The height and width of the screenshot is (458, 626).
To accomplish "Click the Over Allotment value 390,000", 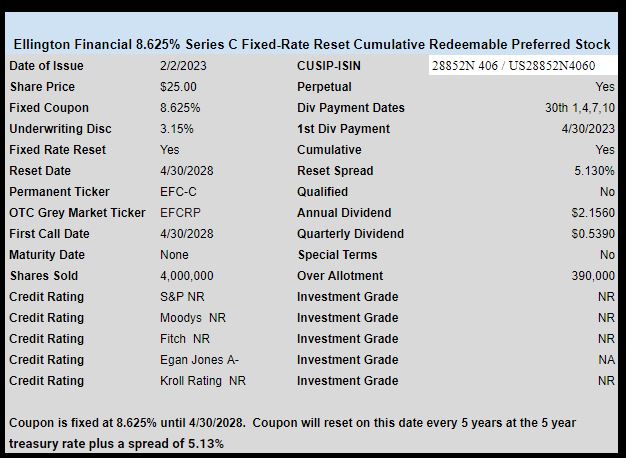I will [x=593, y=276].
